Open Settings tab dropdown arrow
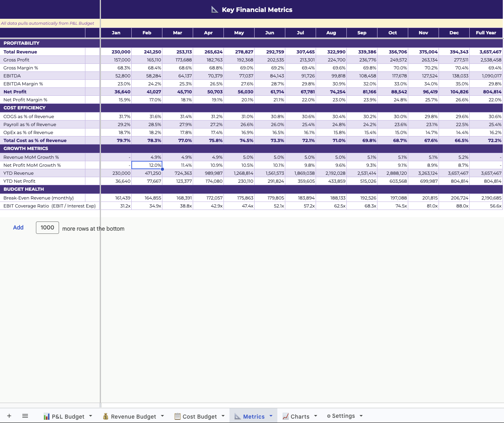This screenshot has height=423, width=504. click(x=361, y=416)
